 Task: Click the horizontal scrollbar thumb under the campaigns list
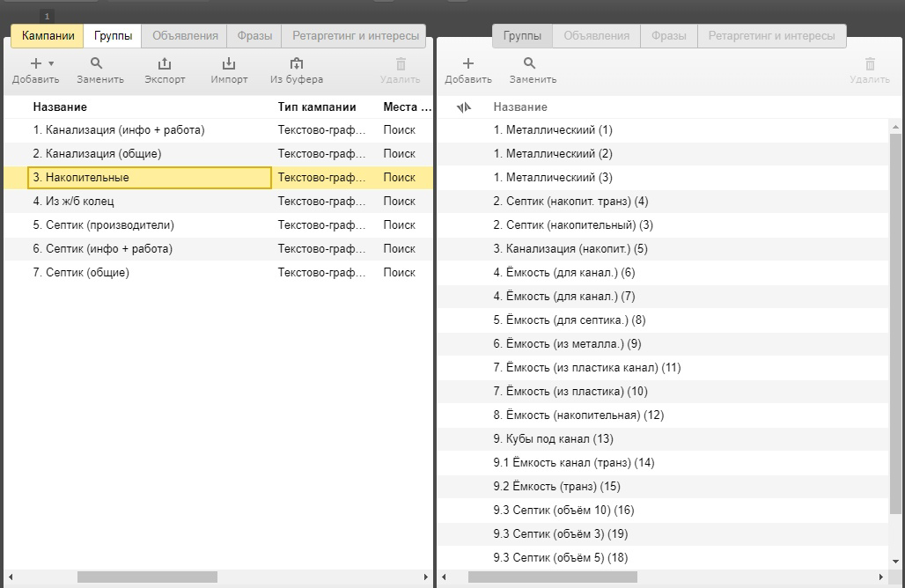[147, 577]
